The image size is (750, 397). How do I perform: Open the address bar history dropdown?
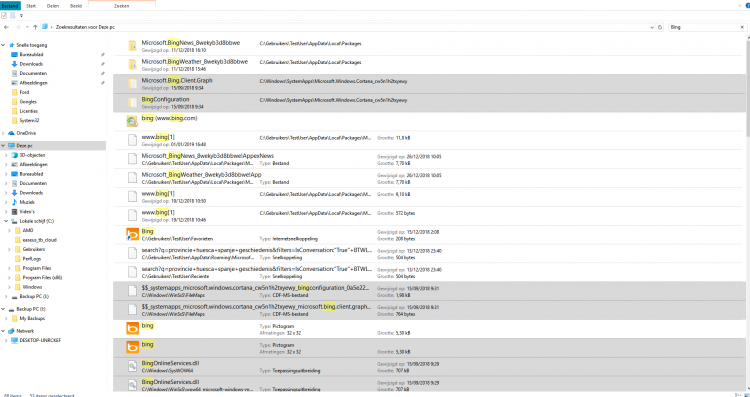(652, 27)
